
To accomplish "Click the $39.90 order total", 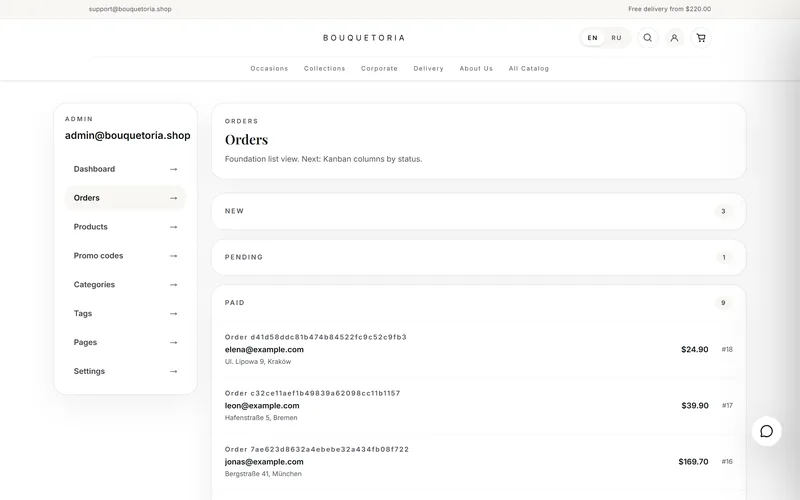I will click(695, 406).
